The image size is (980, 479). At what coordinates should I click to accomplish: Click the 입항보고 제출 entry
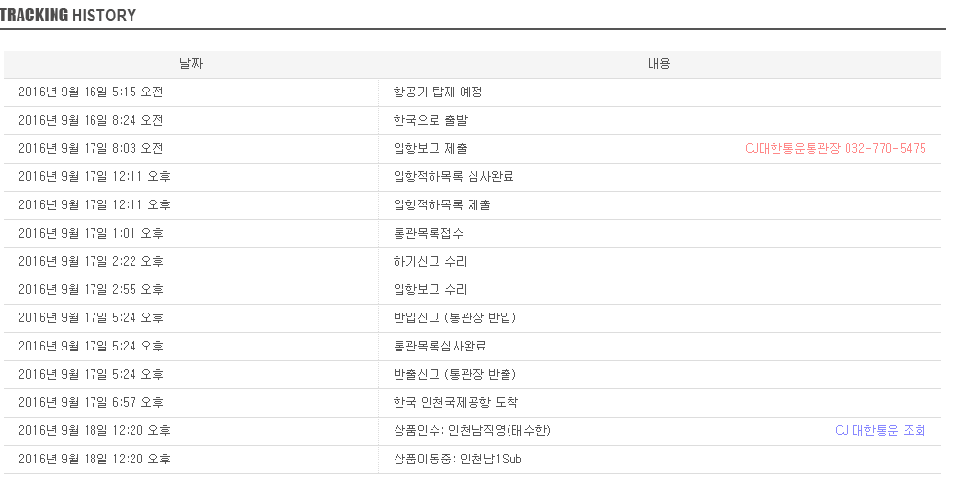[430, 149]
